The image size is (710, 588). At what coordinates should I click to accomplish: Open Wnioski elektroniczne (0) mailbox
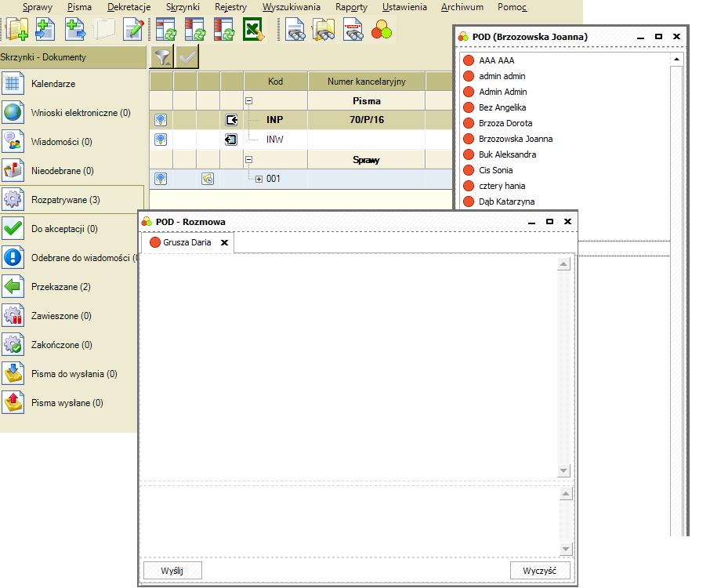[x=81, y=113]
